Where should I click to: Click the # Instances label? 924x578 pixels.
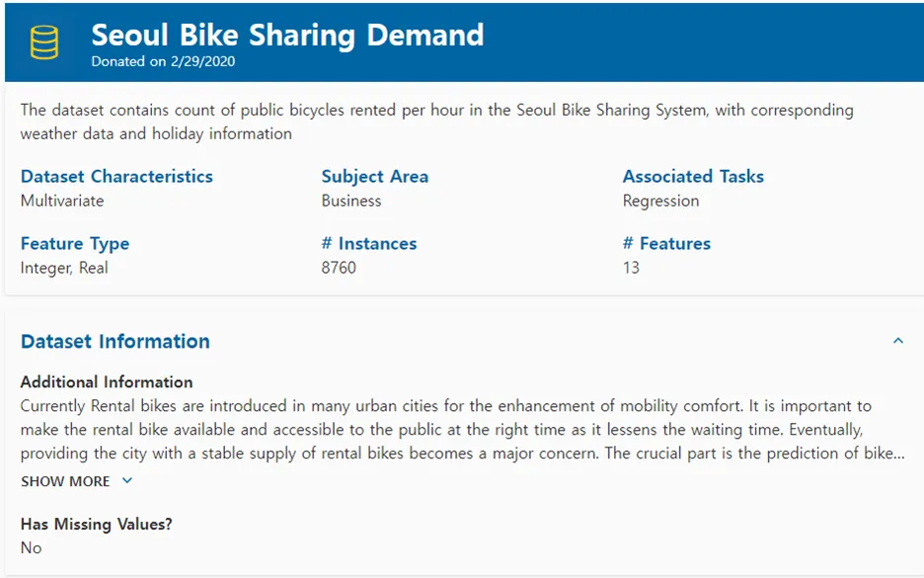point(369,244)
